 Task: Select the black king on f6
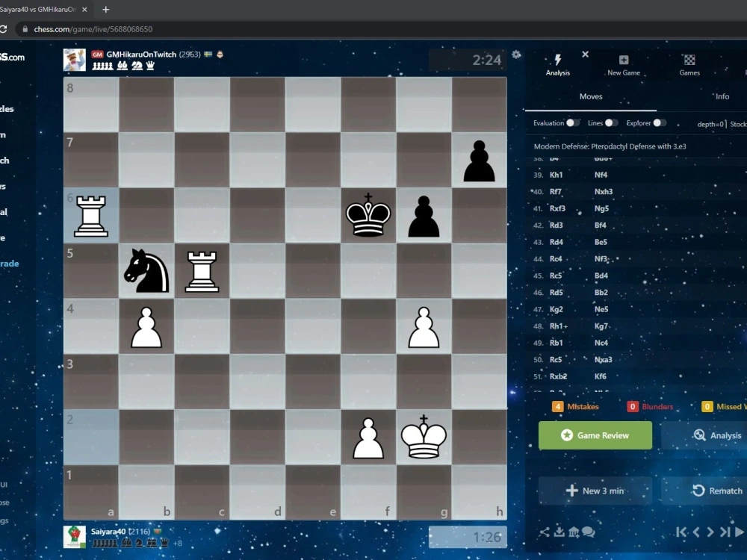[368, 216]
